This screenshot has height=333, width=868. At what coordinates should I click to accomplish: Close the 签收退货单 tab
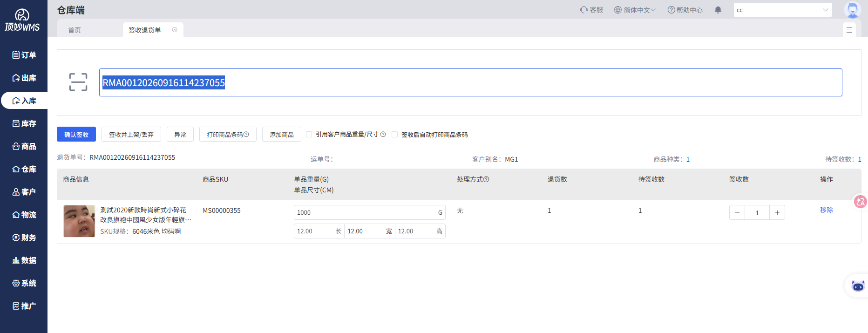pyautogui.click(x=175, y=30)
